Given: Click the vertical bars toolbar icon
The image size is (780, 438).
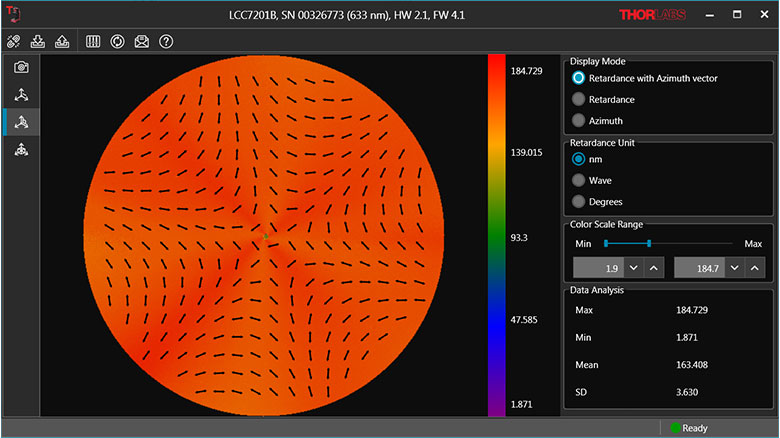Looking at the screenshot, I should pos(93,41).
